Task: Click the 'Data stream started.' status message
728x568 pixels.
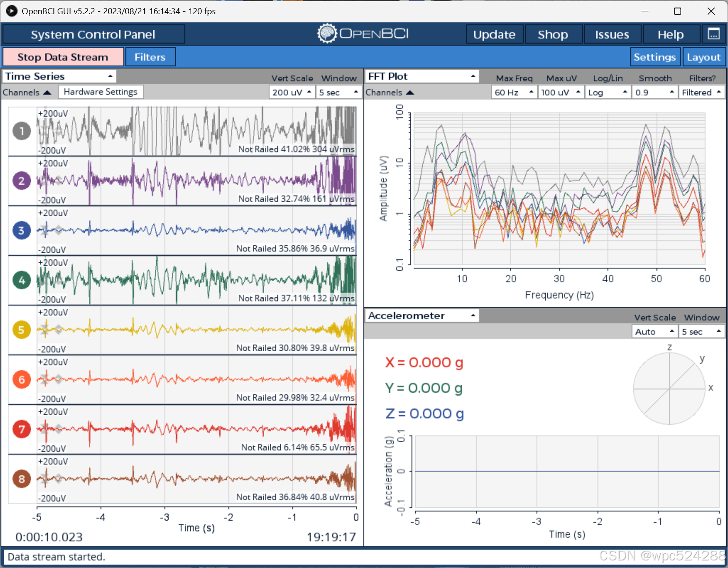Action: tap(56, 557)
